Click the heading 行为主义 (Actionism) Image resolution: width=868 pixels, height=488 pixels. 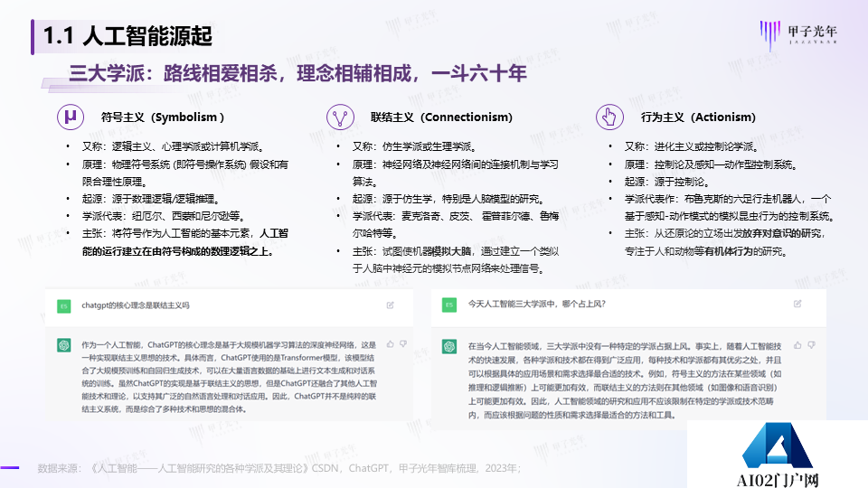click(x=698, y=117)
